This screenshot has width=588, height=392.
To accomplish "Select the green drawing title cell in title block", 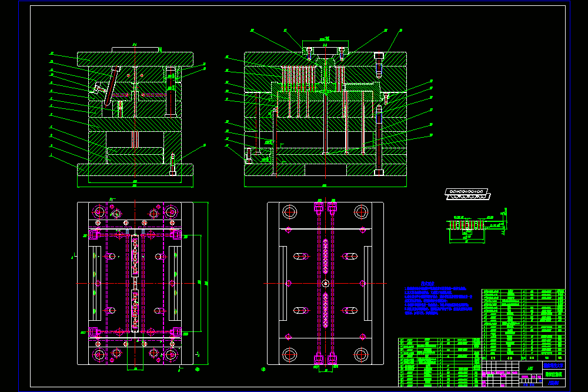I will tap(553, 374).
